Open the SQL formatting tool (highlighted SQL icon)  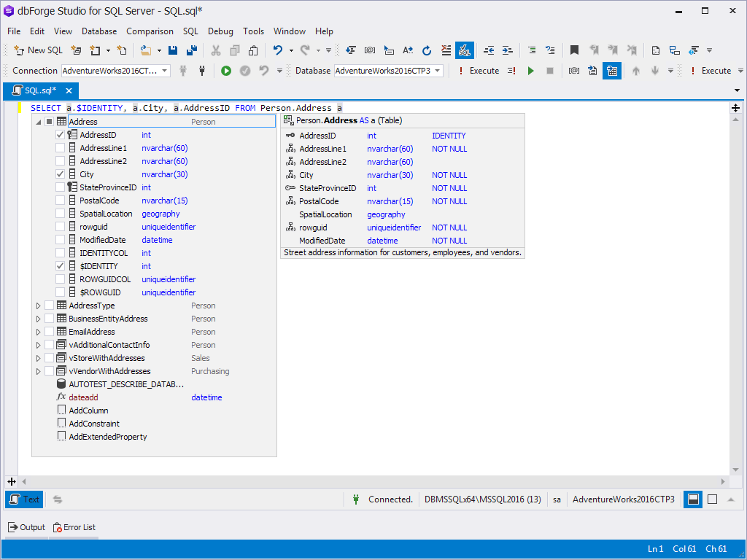(x=465, y=50)
